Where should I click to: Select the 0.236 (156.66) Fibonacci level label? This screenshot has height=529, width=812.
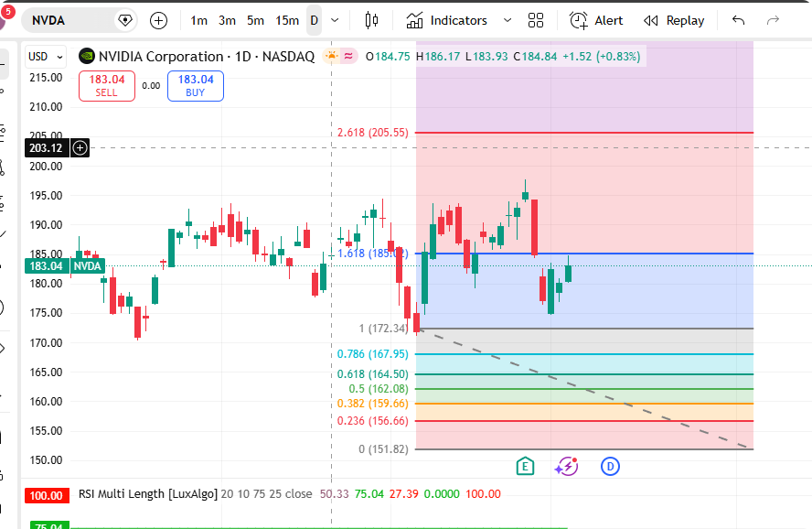(x=373, y=421)
